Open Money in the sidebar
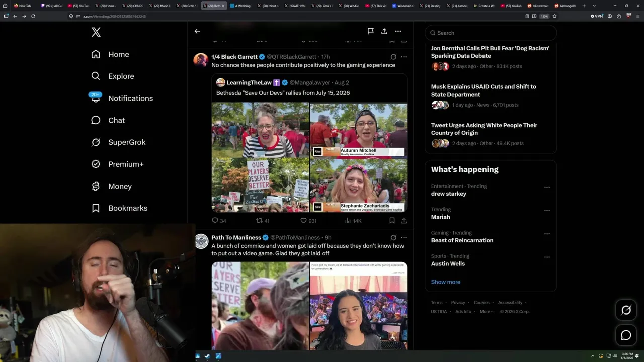Image resolution: width=644 pixels, height=362 pixels. 111,186
